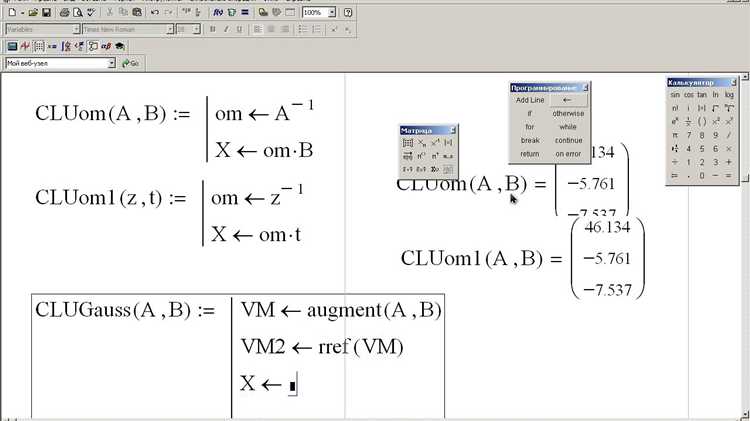Click the empty placeholder after X ←
The image size is (750, 421).
tap(293, 386)
